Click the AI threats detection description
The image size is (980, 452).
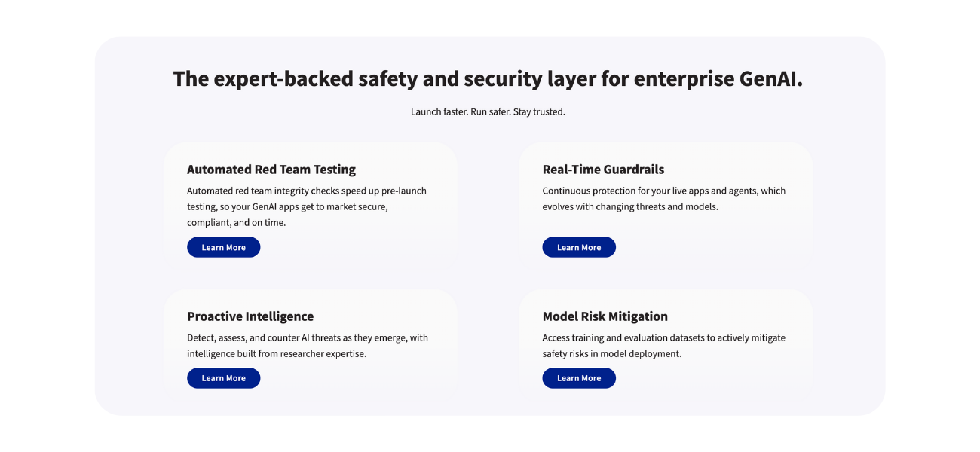coord(308,345)
